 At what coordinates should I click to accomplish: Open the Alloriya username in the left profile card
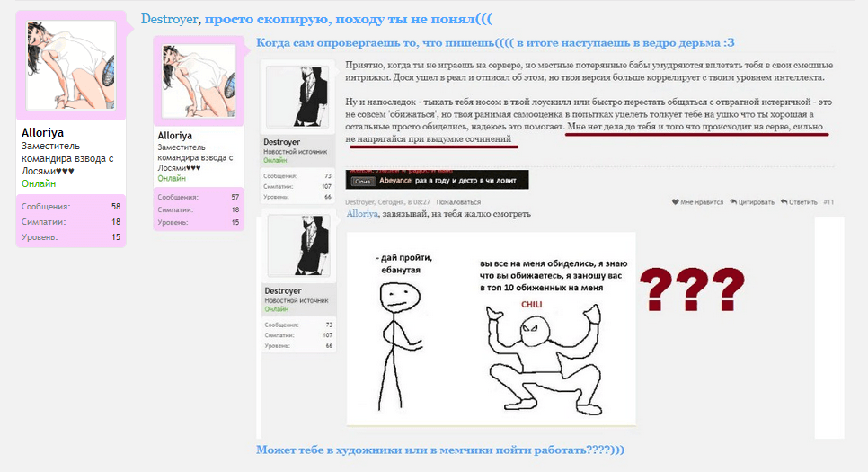pyautogui.click(x=41, y=132)
